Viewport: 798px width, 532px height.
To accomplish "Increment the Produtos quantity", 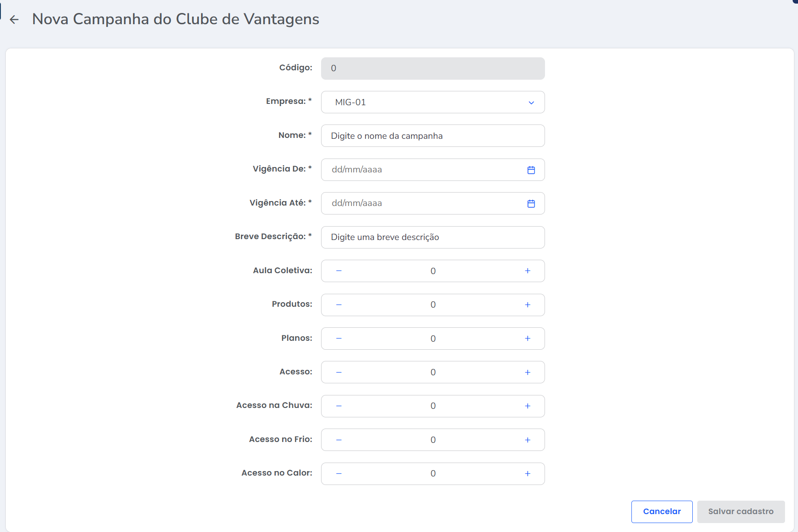I will point(528,305).
